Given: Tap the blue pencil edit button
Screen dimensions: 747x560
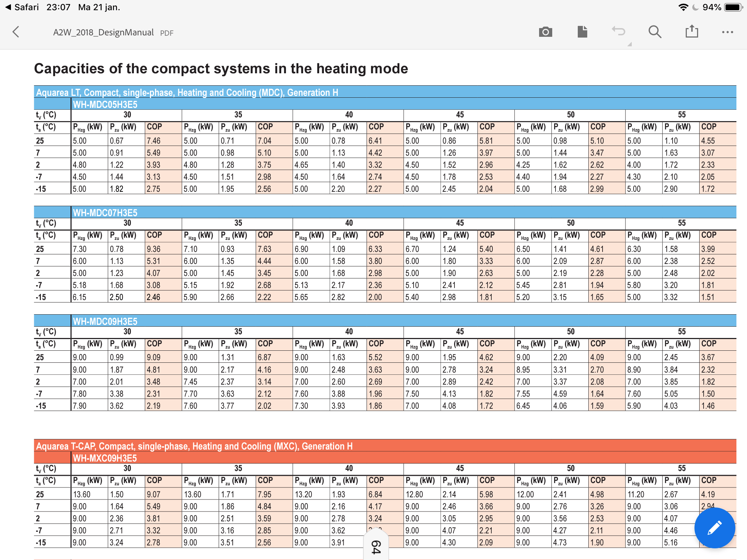Looking at the screenshot, I should pyautogui.click(x=714, y=528).
